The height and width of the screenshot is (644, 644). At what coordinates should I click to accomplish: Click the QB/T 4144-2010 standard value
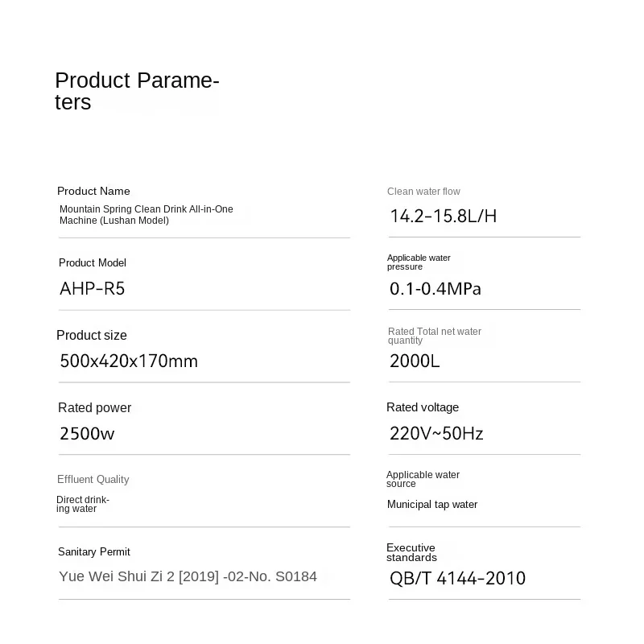(457, 578)
